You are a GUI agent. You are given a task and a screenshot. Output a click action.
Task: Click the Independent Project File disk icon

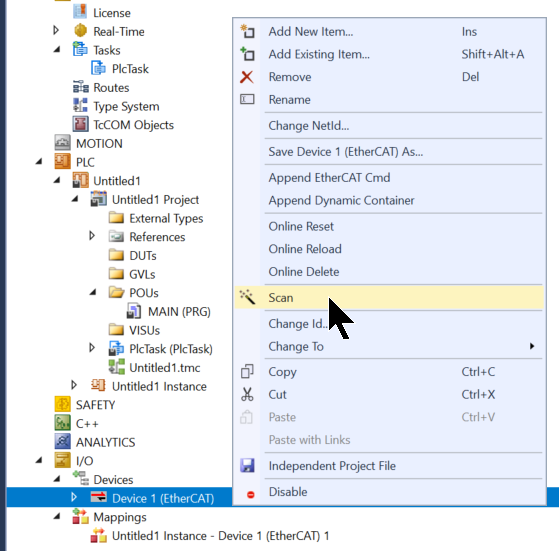point(247,465)
